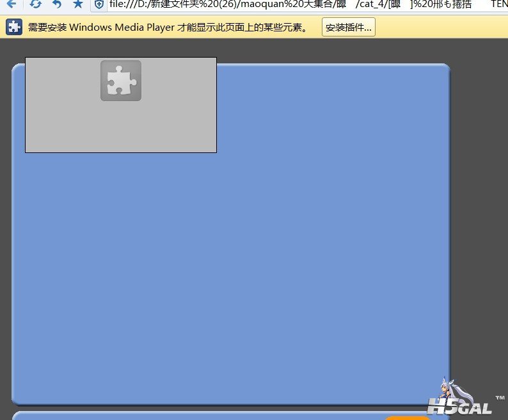This screenshot has width=508, height=420.
Task: Click the H5GAL logo watermark
Action: pyautogui.click(x=458, y=407)
